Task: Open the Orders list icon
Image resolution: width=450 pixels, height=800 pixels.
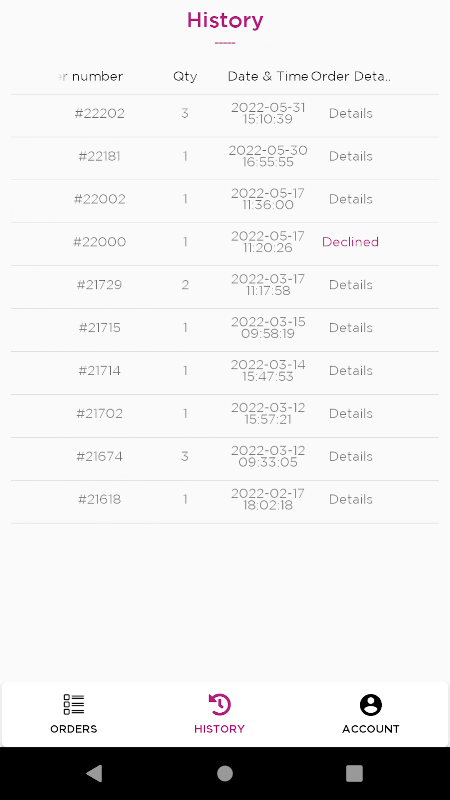Action: 73,705
